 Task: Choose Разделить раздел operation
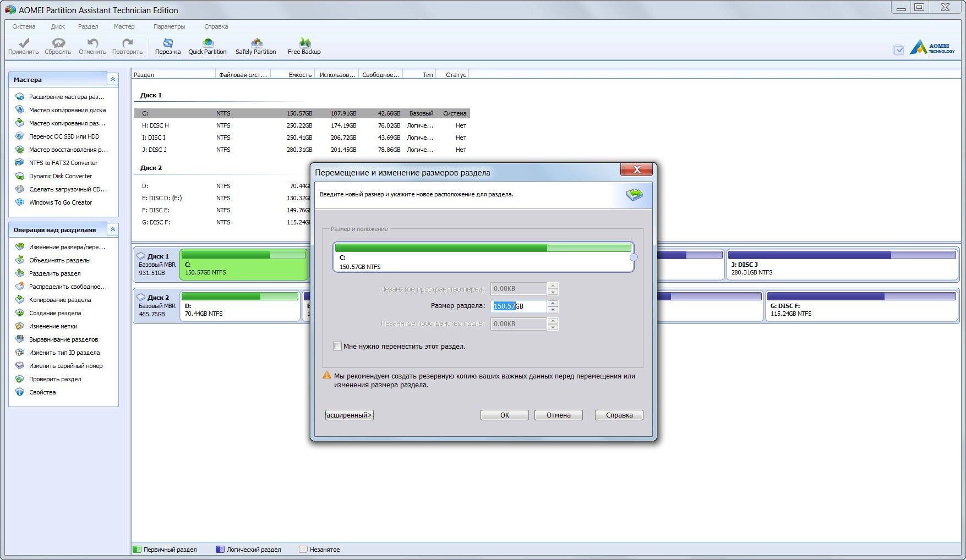tap(48, 273)
